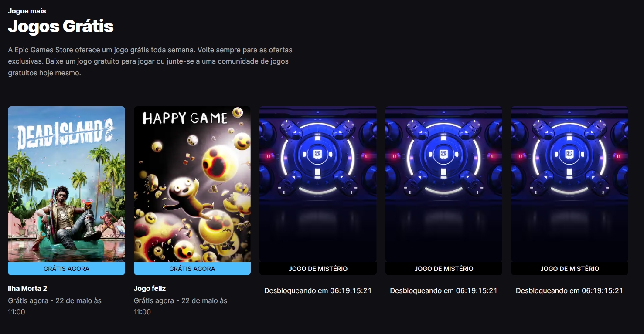The image size is (644, 334).
Task: Click the third Desbloqueando em countdown
Action: 569,290
